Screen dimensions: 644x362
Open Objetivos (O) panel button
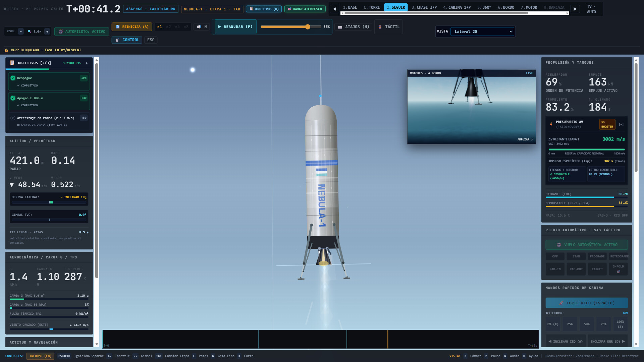(264, 9)
